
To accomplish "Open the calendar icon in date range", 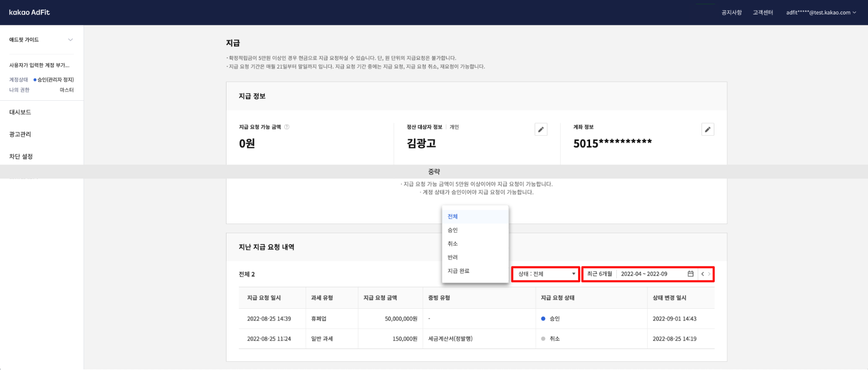I will 690,274.
